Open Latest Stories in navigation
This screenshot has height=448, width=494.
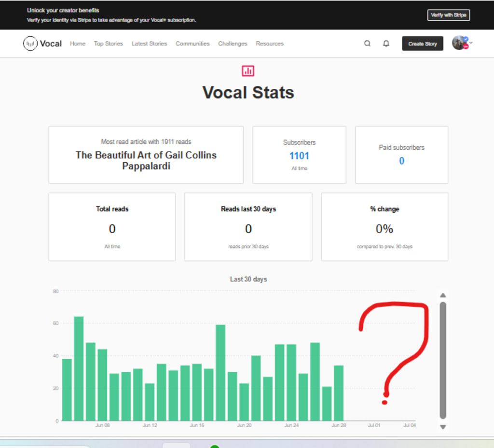coord(150,43)
